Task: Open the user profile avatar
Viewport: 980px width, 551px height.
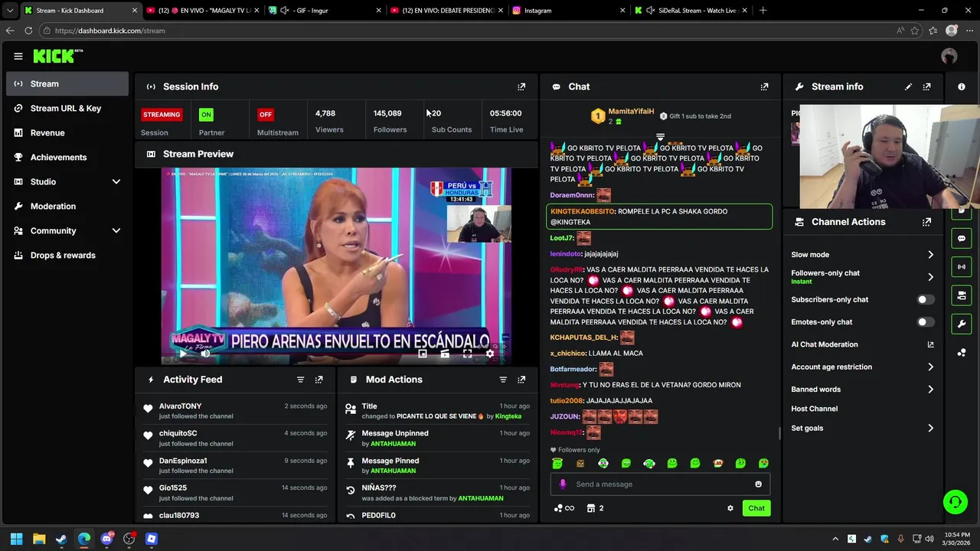Action: [949, 56]
